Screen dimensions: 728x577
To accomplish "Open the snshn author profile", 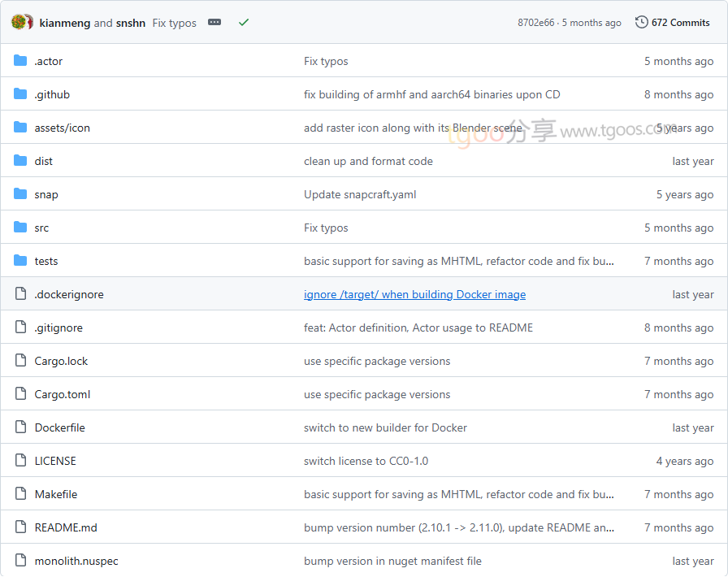I will click(x=131, y=23).
